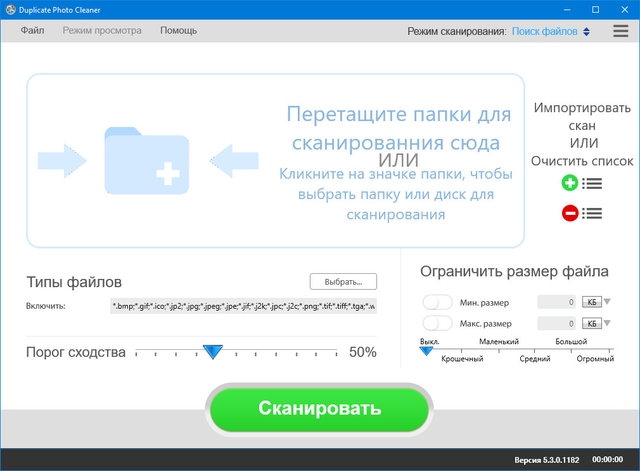
Task: Open the Режим просмотра menu
Action: click(102, 31)
